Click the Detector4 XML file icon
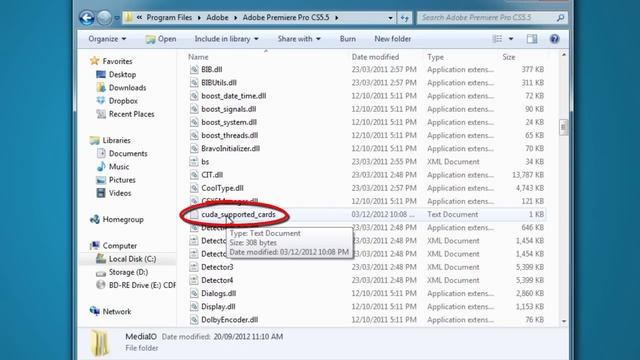The height and width of the screenshot is (360, 640). point(194,280)
